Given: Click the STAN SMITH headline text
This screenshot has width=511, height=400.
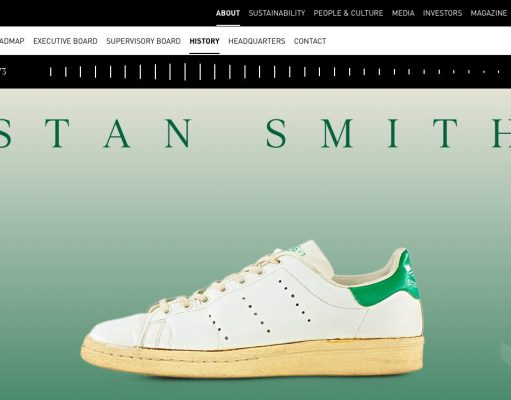Looking at the screenshot, I should [255, 133].
